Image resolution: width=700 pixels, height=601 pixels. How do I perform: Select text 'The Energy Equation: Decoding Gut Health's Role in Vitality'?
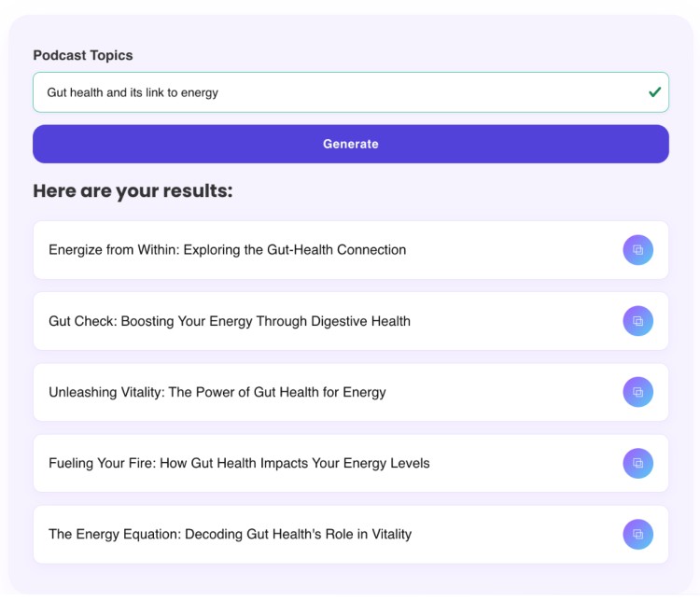click(x=230, y=535)
